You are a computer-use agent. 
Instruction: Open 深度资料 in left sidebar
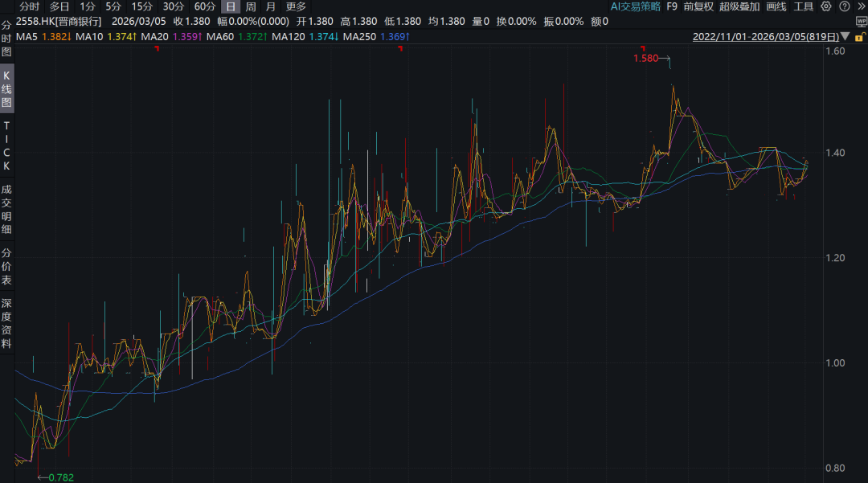pyautogui.click(x=6, y=323)
